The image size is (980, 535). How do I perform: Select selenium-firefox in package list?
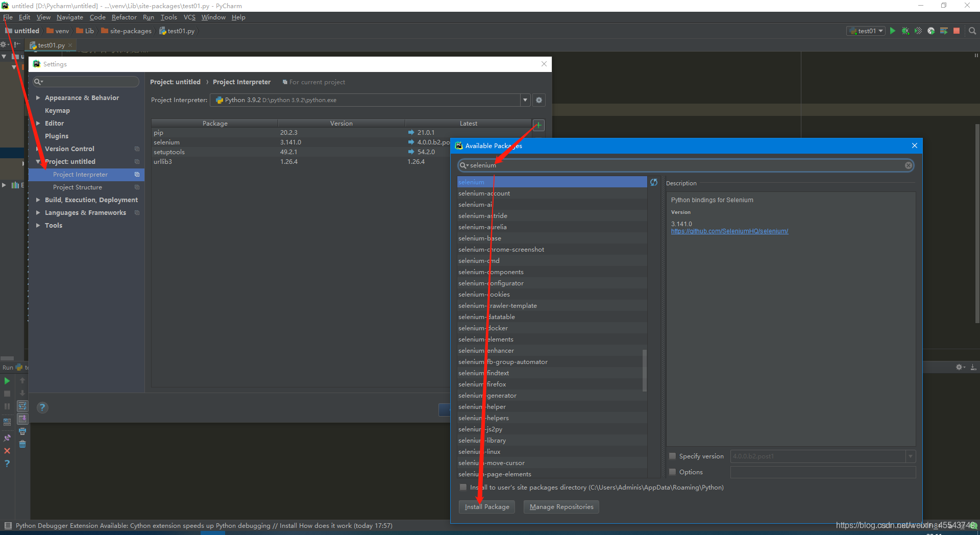552,384
